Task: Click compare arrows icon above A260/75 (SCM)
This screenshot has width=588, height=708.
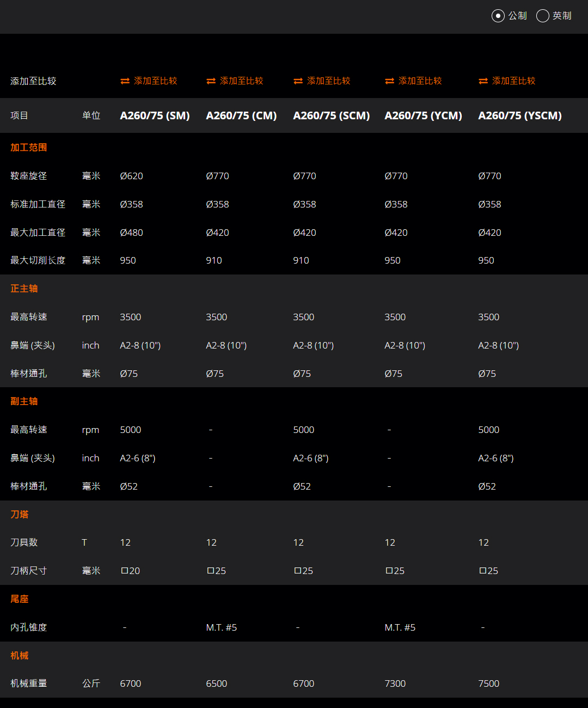Action: pyautogui.click(x=298, y=81)
